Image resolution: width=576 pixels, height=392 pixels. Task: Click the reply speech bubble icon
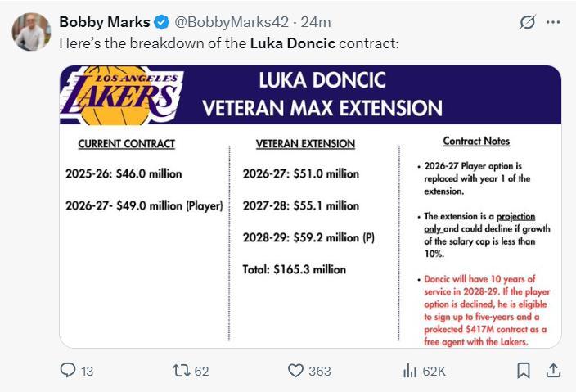[70, 371]
